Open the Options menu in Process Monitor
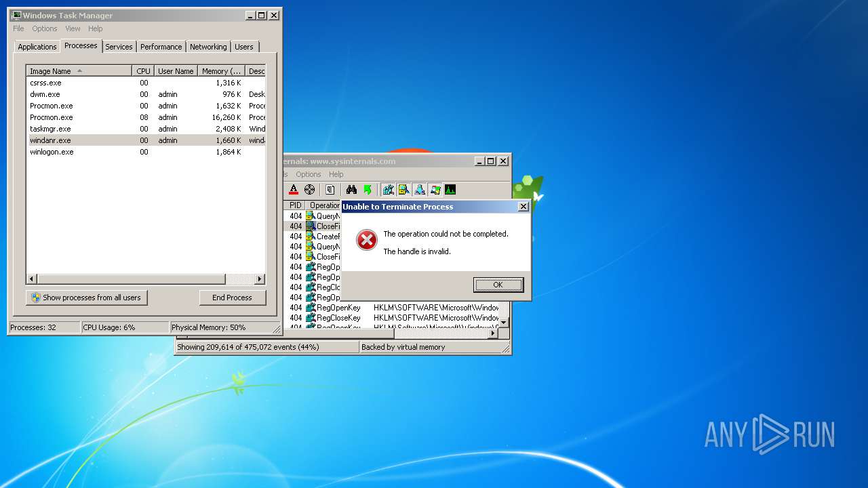The height and width of the screenshot is (488, 868). coord(309,174)
